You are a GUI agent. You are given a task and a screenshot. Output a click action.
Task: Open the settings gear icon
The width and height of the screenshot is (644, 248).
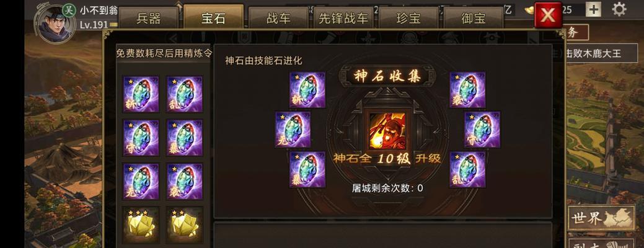(619, 9)
